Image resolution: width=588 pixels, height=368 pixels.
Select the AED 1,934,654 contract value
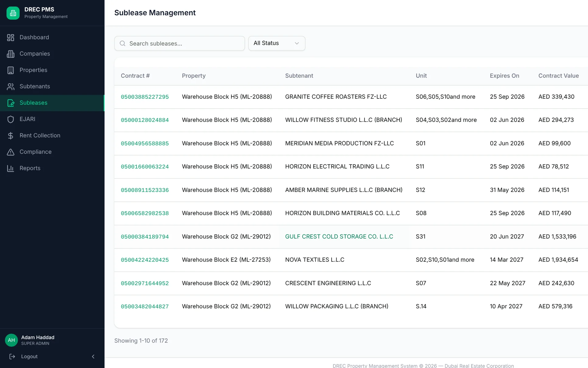tap(558, 260)
